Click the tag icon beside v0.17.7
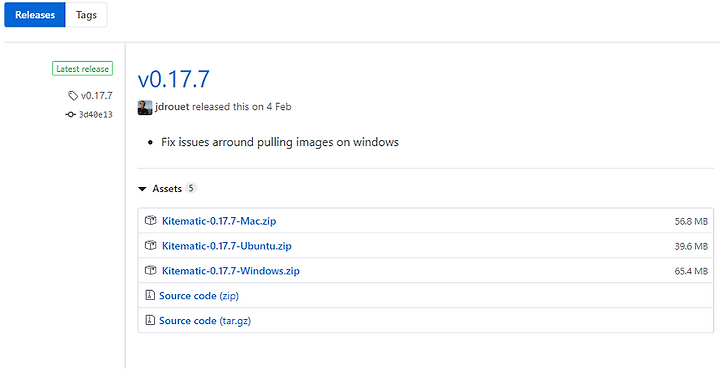The image size is (720, 380). [73, 95]
